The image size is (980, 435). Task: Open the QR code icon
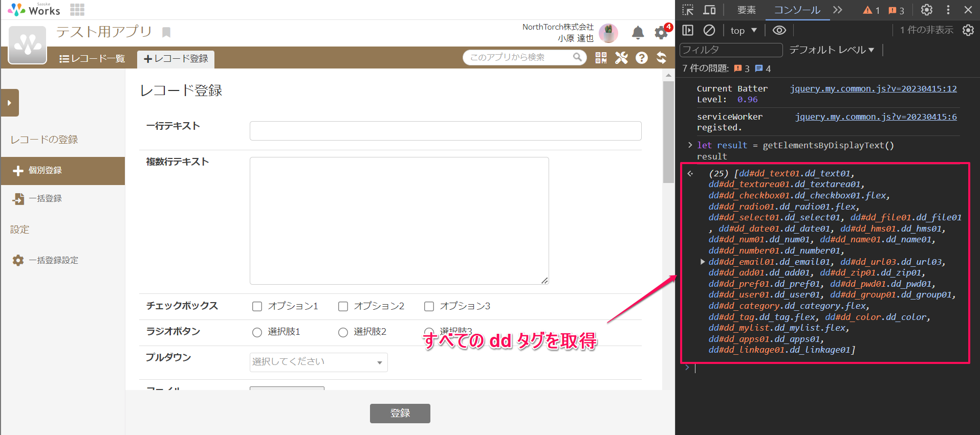click(x=601, y=58)
